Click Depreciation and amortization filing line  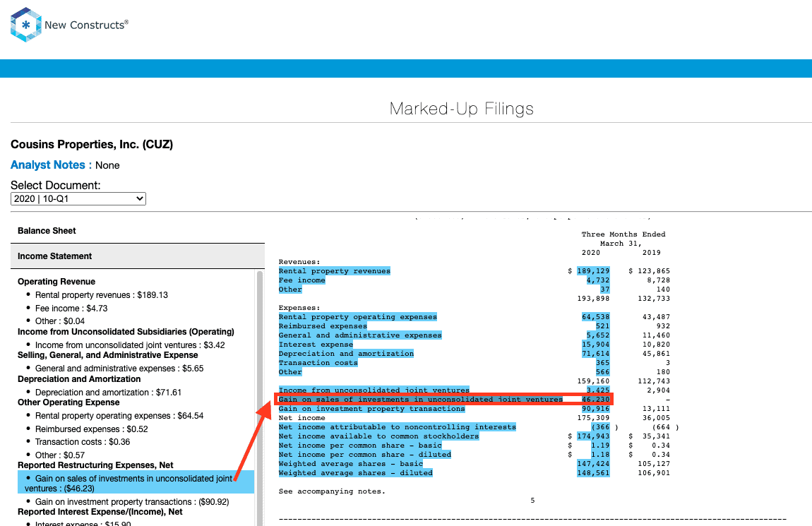[346, 354]
